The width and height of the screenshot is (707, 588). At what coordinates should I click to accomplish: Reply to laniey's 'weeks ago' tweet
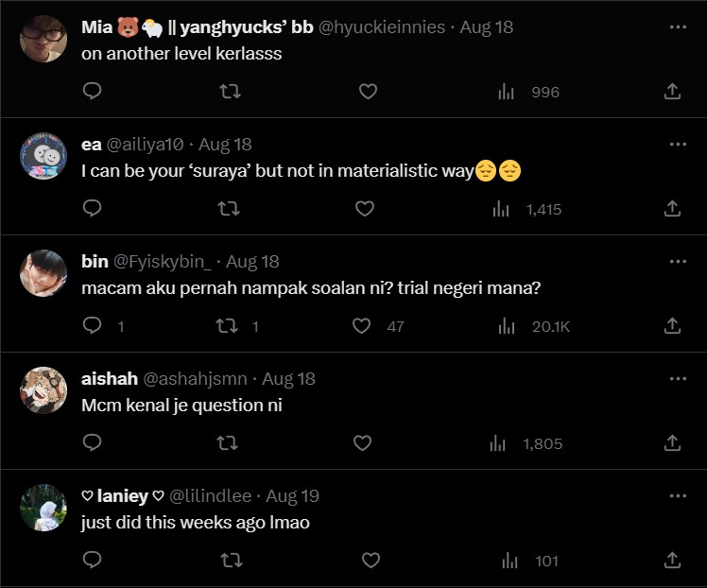[x=92, y=561]
